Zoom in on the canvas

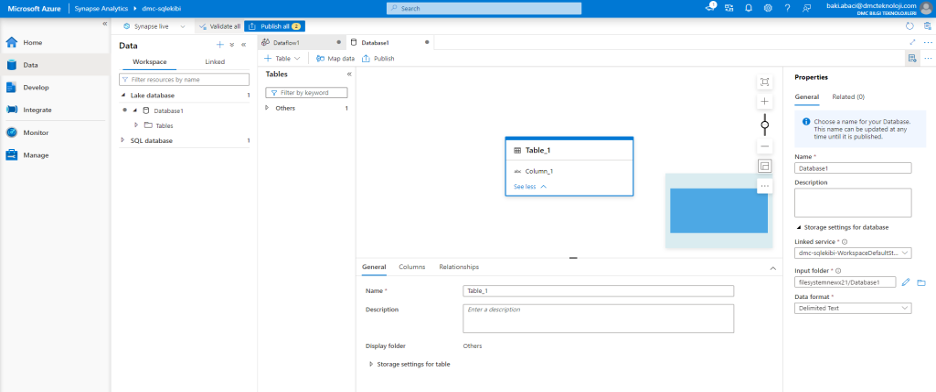point(764,101)
